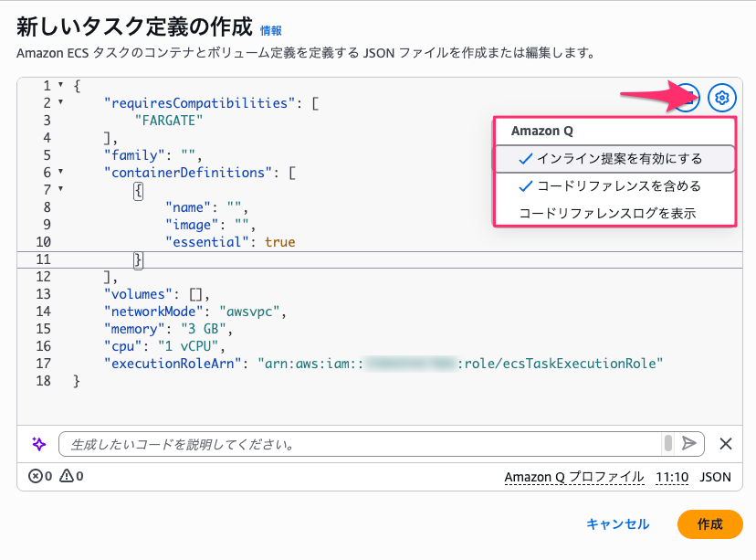Open the Amazon Q プロファイル link
This screenshot has width=756, height=560.
pyautogui.click(x=573, y=477)
